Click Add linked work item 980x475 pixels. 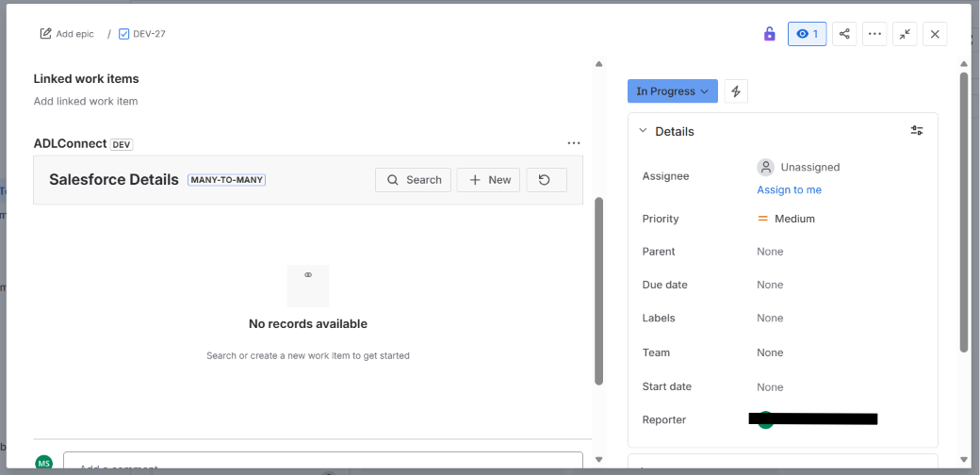pyautogui.click(x=86, y=101)
